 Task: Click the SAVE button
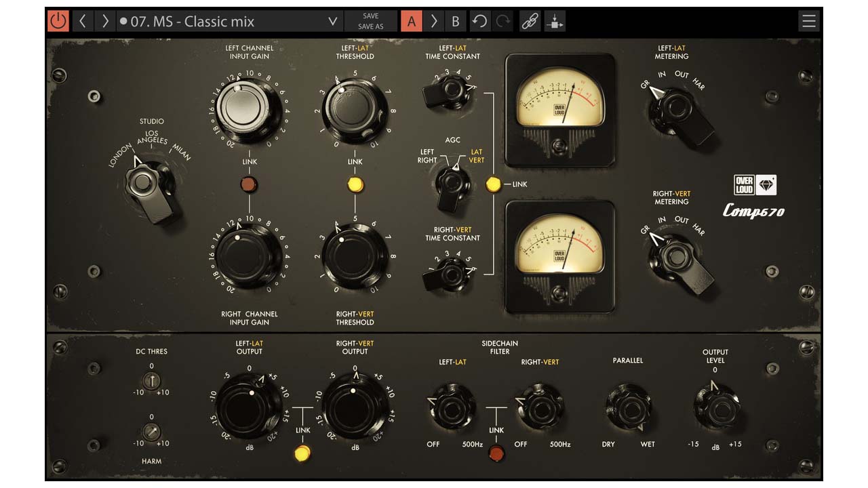(370, 16)
